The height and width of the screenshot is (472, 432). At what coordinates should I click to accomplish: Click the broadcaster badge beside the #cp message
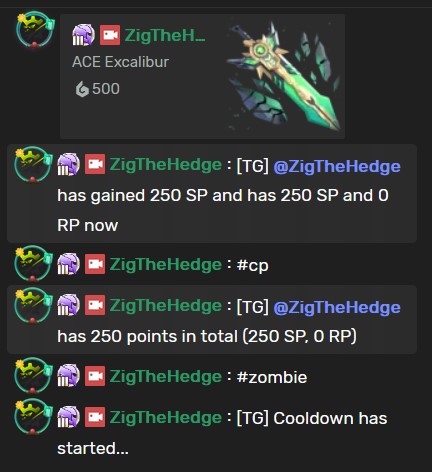tap(95, 264)
